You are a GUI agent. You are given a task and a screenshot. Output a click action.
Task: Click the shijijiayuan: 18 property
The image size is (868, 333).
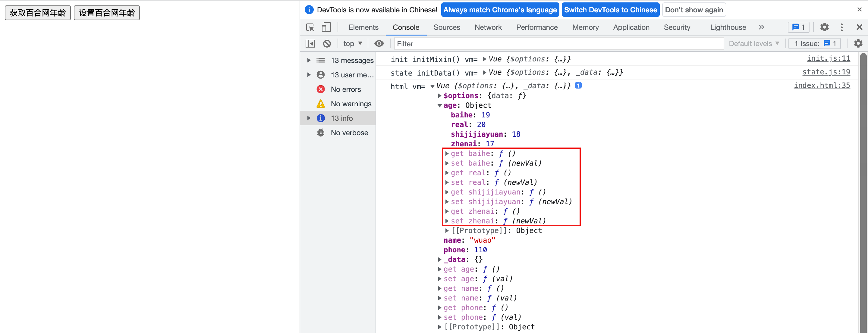click(x=485, y=134)
